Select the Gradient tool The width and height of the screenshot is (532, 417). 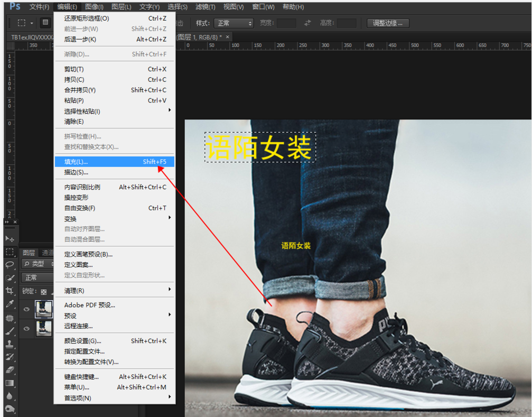point(10,383)
